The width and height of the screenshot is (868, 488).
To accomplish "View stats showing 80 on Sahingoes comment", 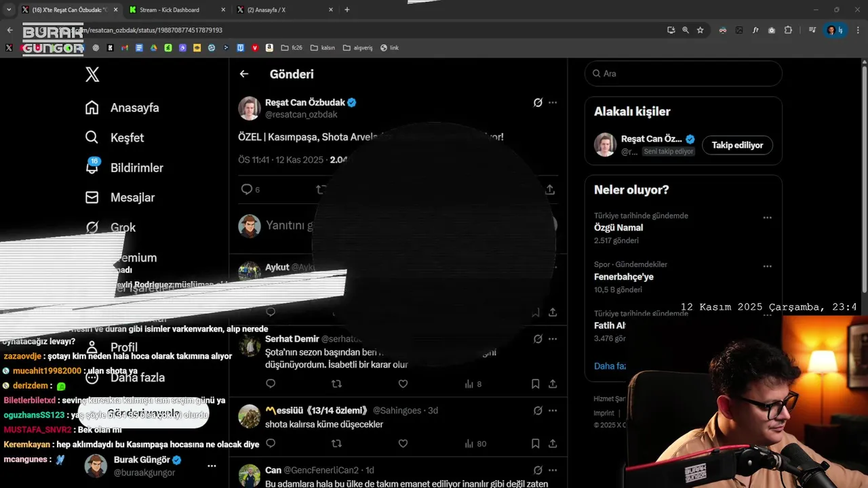I will click(475, 444).
